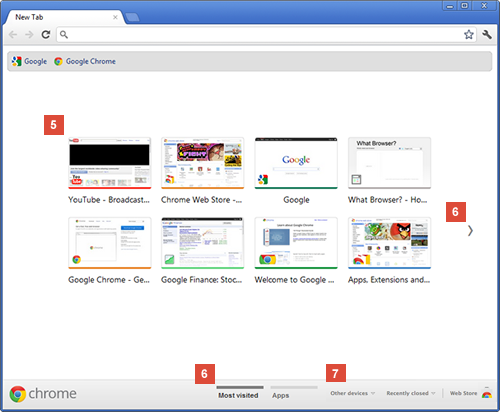Click the forward navigation arrow
The height and width of the screenshot is (412, 500).
(29, 34)
